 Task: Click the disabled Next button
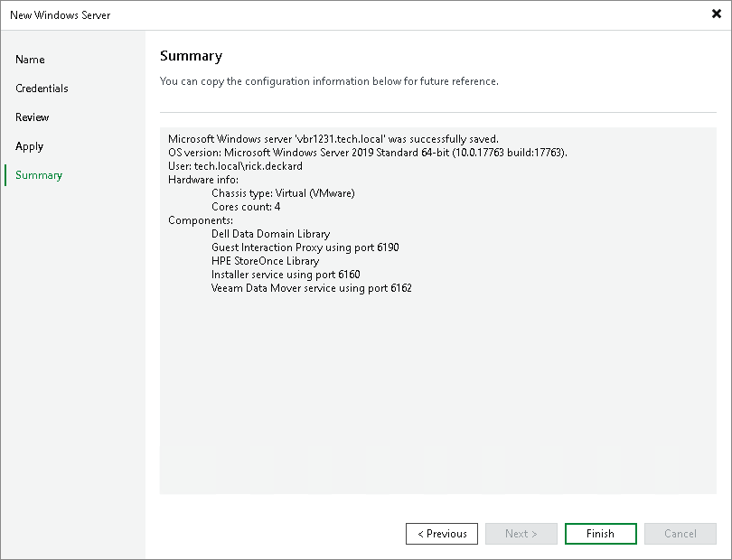(x=521, y=534)
